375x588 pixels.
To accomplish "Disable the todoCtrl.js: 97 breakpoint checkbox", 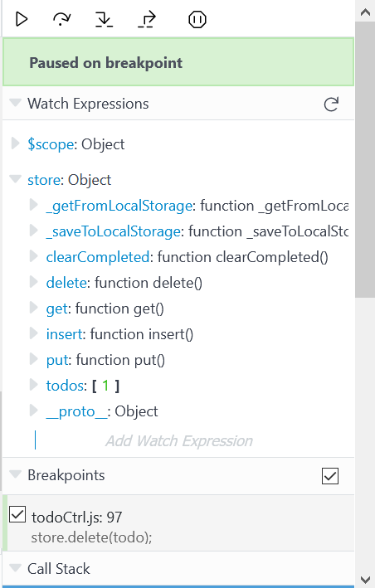I will click(x=17, y=514).
